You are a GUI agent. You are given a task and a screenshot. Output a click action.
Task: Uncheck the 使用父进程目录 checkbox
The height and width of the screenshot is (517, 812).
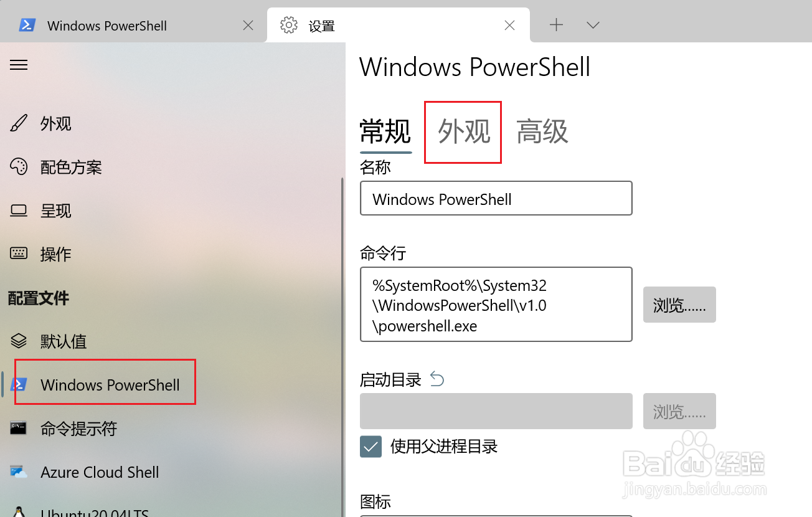371,447
